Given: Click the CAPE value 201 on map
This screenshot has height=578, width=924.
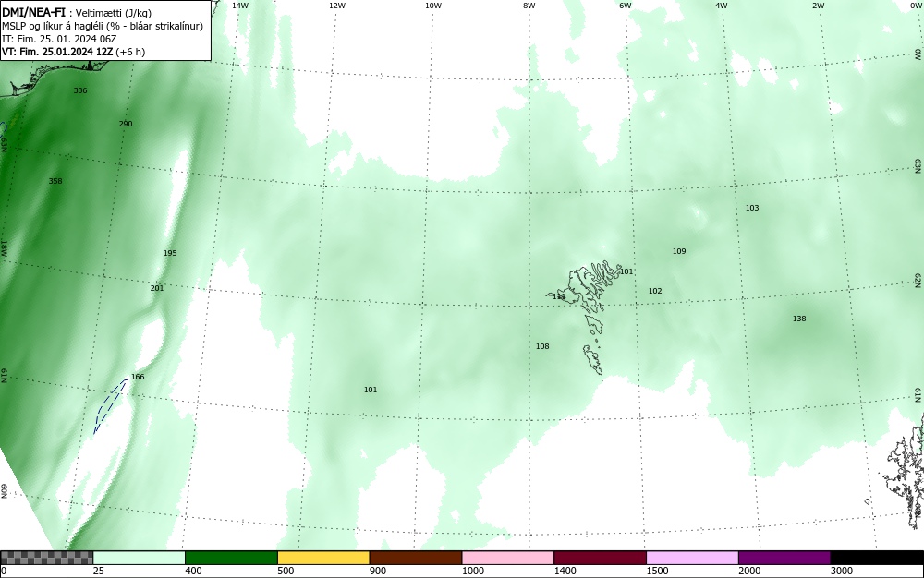Looking at the screenshot, I should tap(157, 288).
